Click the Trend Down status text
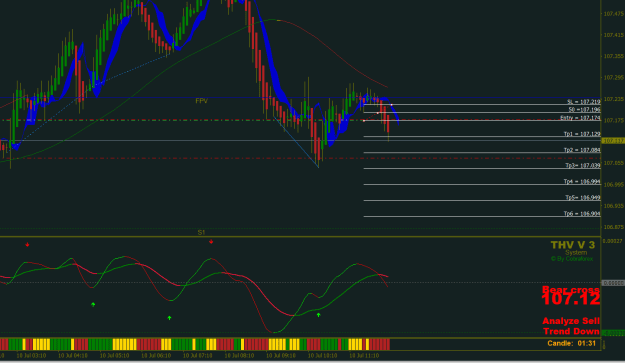This screenshot has height=363, width=625. point(571,331)
